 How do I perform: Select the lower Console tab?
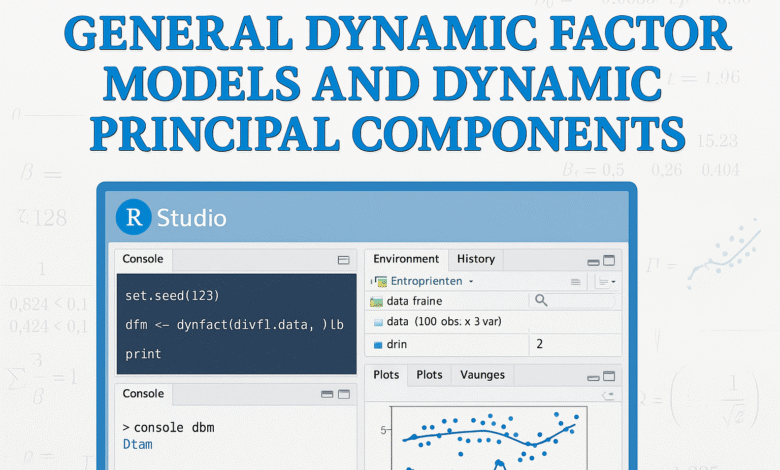pyautogui.click(x=143, y=394)
